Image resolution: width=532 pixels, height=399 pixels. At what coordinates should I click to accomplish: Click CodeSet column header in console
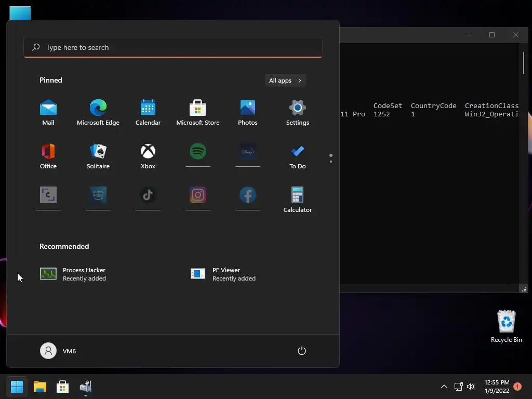point(388,105)
